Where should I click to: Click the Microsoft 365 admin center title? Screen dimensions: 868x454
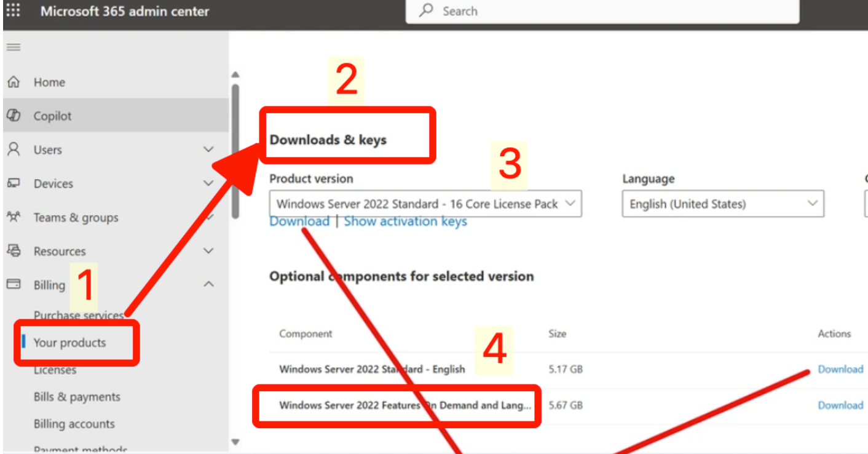(x=125, y=11)
